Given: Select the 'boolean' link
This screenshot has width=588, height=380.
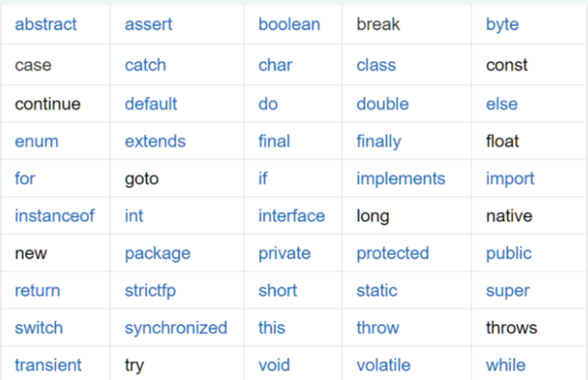Looking at the screenshot, I should [288, 24].
